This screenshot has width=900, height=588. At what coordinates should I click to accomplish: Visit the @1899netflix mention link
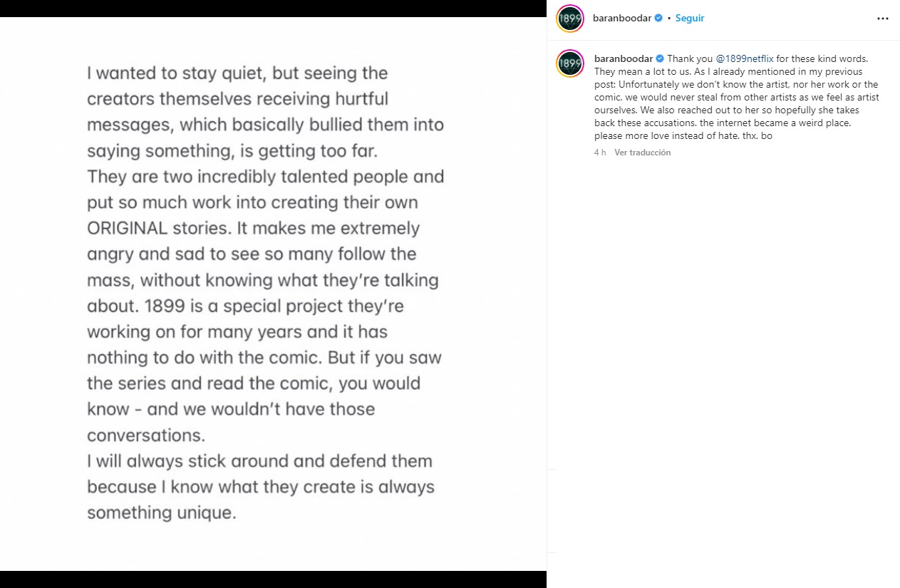pos(745,58)
